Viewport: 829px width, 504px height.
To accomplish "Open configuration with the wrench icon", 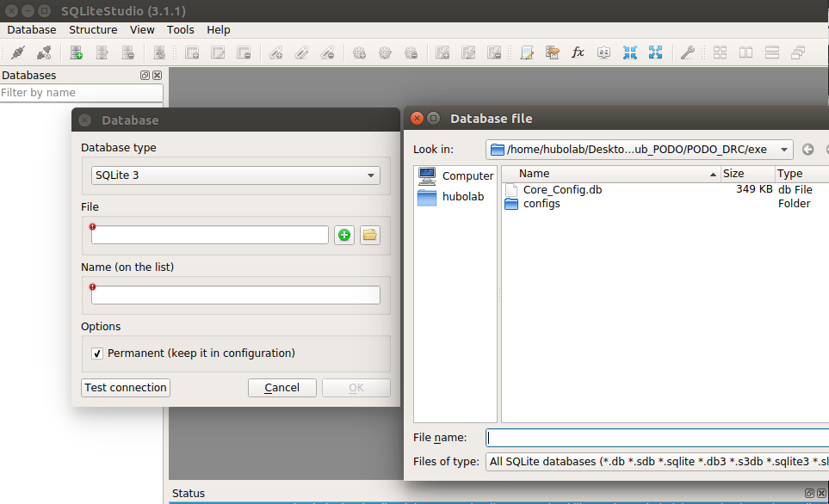I will pos(687,52).
